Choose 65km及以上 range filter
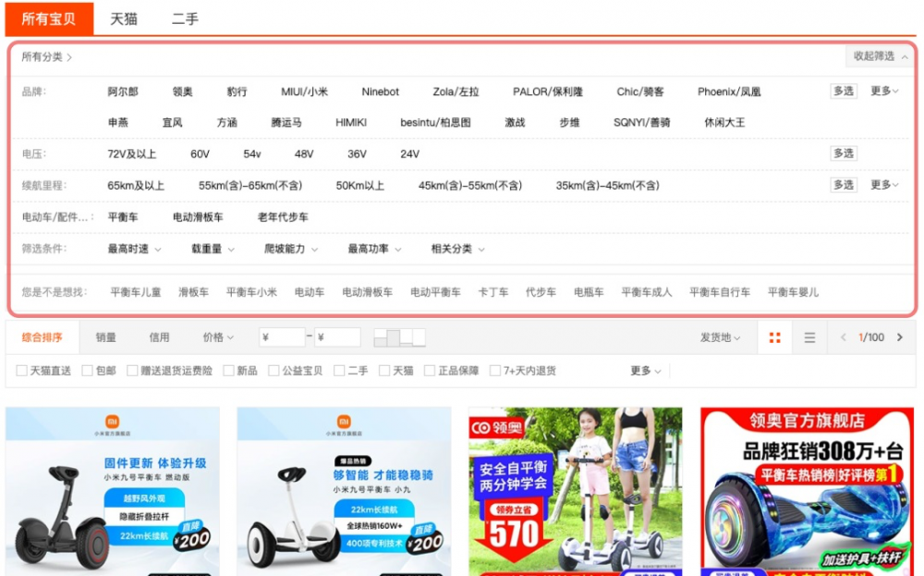The height and width of the screenshot is (576, 924). (136, 186)
